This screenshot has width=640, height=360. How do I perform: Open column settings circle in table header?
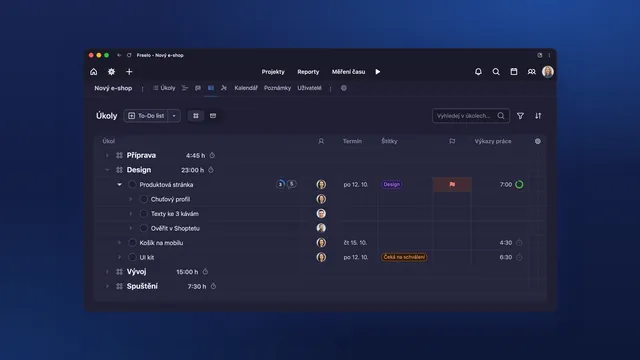point(538,141)
